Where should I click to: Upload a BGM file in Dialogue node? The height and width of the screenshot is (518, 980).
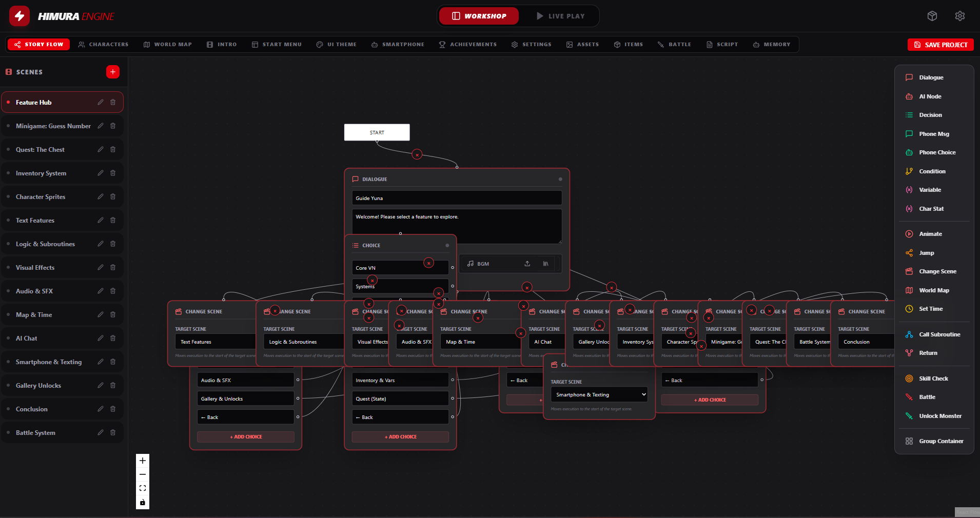[x=527, y=264]
